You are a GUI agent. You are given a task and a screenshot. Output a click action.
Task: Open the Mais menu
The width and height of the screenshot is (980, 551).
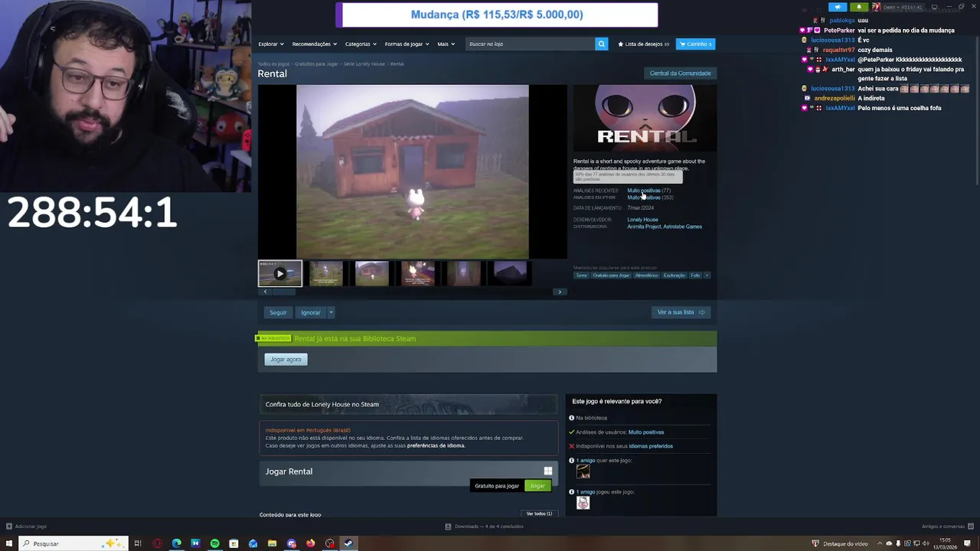(446, 44)
